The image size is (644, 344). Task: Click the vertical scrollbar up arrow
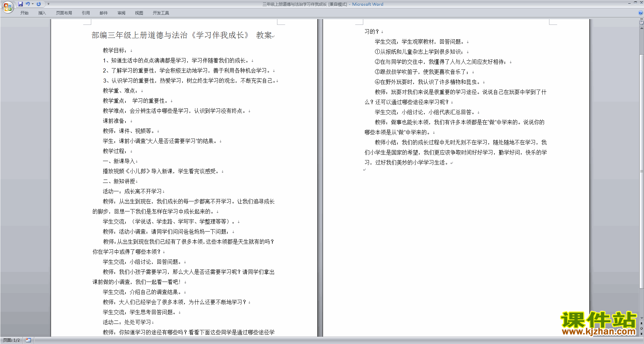click(x=641, y=28)
